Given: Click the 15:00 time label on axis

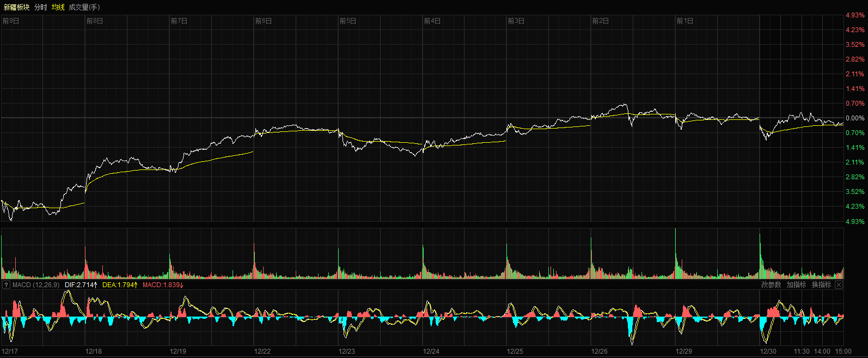Looking at the screenshot, I should click(843, 351).
